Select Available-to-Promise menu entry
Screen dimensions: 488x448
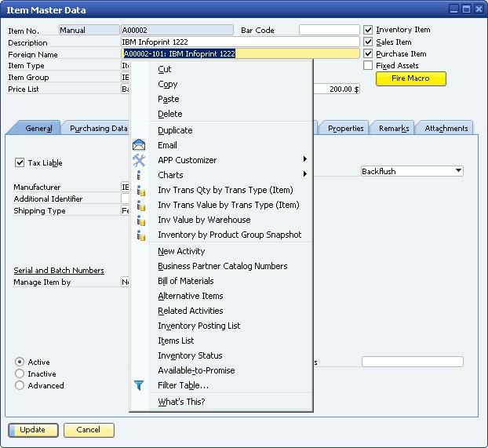(196, 370)
